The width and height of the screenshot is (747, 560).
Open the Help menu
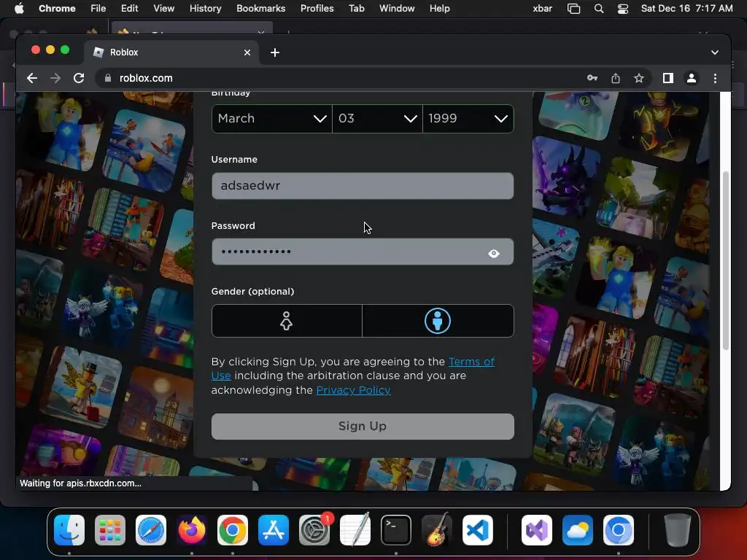(439, 9)
